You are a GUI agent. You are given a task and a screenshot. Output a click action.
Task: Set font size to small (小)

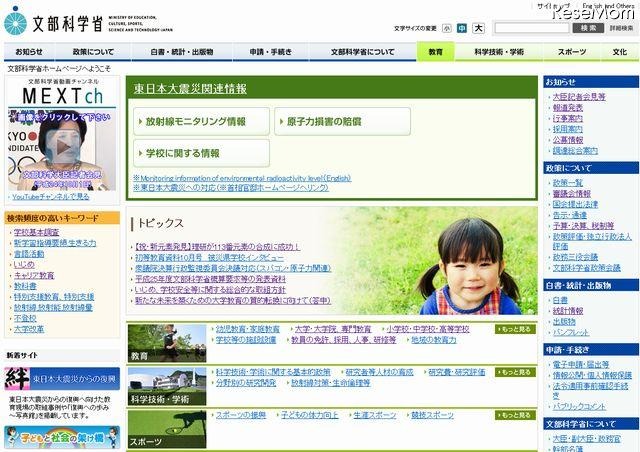[x=447, y=28]
